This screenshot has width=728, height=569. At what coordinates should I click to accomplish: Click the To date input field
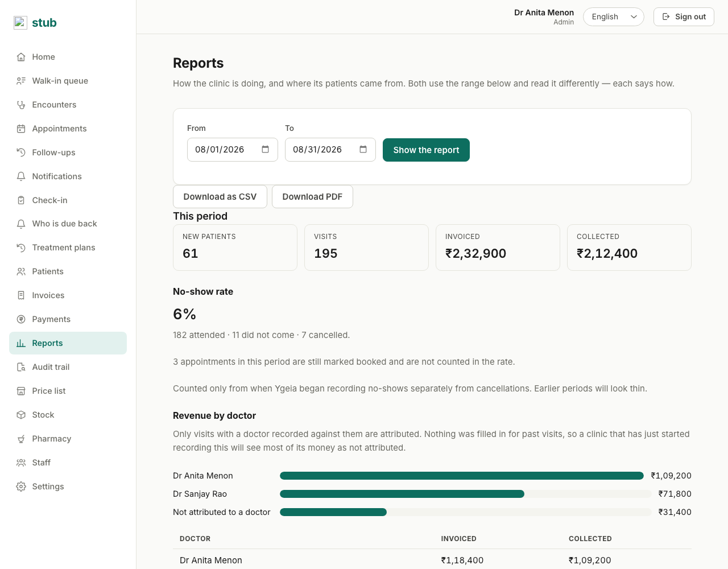pyautogui.click(x=330, y=150)
